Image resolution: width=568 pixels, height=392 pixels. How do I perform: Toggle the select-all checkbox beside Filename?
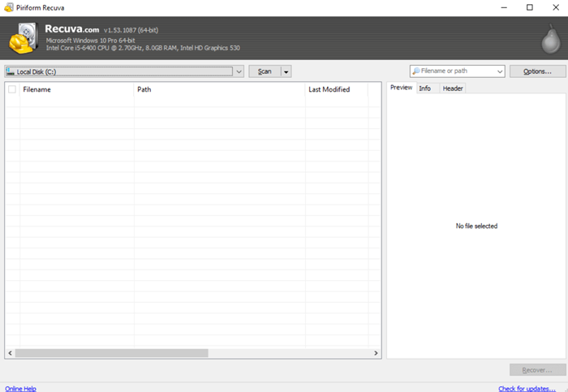point(12,89)
